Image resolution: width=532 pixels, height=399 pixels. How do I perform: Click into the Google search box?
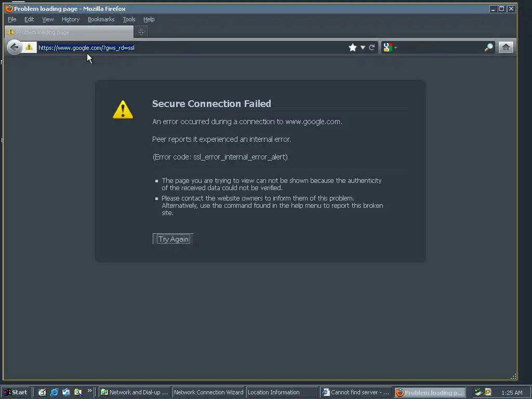tap(441, 47)
